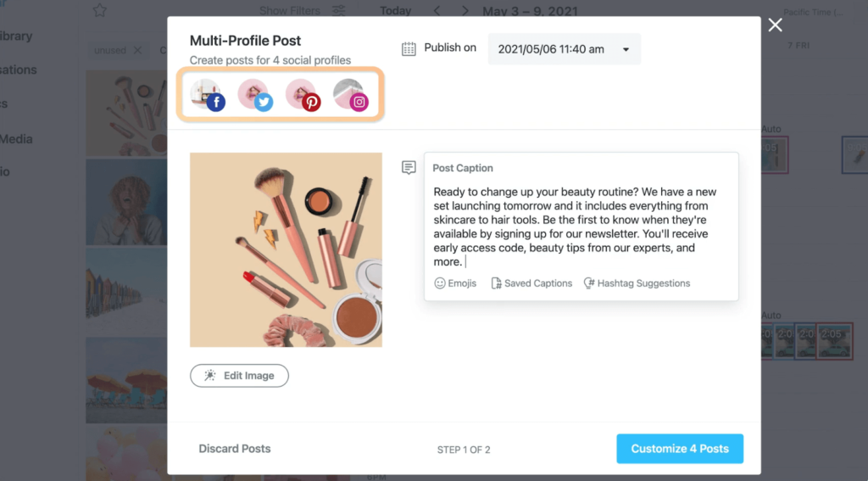Go to next week arrow
The image size is (868, 481).
465,10
